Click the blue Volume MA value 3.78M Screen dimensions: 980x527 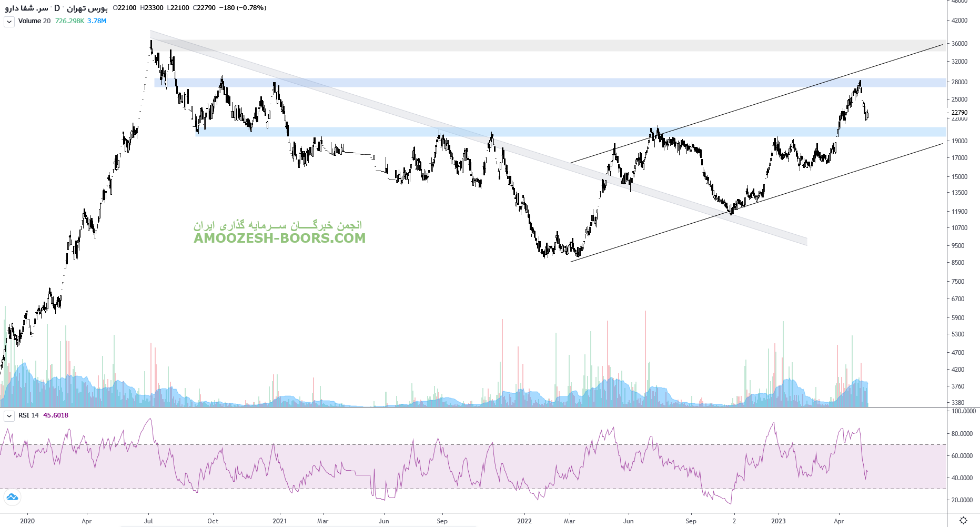click(x=97, y=21)
